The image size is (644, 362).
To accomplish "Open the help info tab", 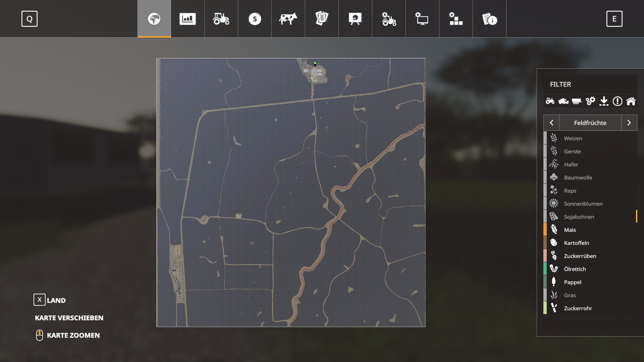I will (x=489, y=19).
